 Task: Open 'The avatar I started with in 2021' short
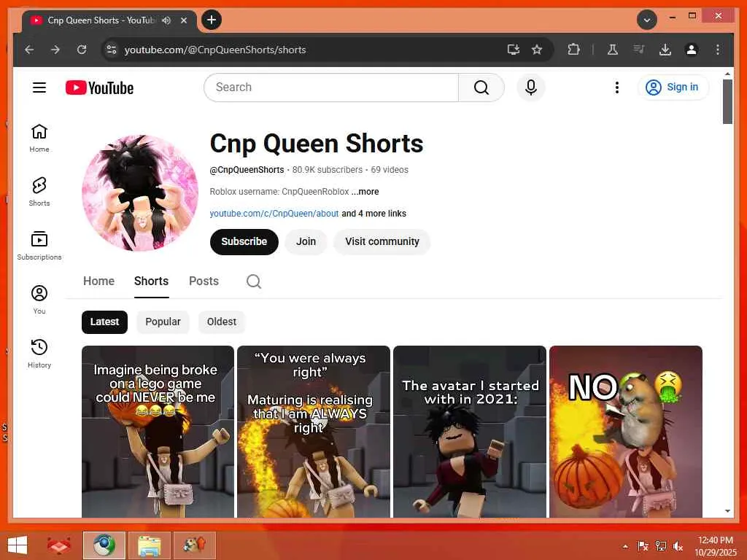pyautogui.click(x=470, y=432)
